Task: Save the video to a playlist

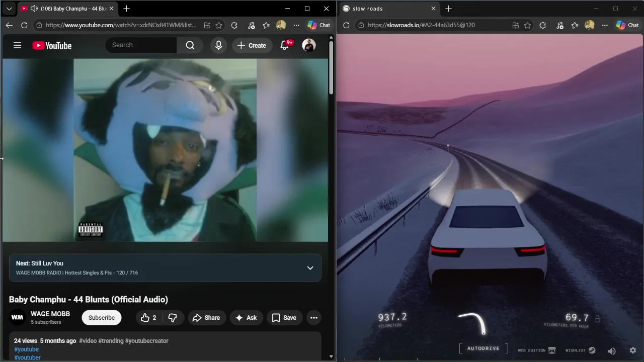Action: 284,318
